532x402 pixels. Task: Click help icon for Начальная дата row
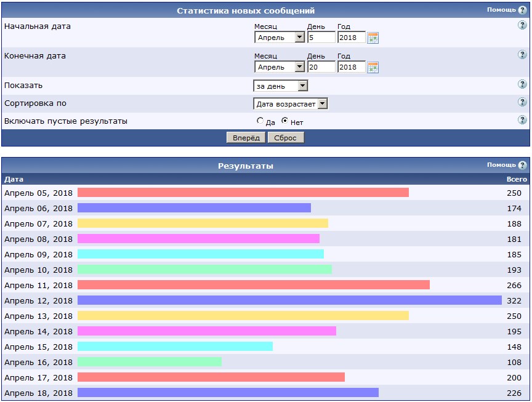coord(522,25)
